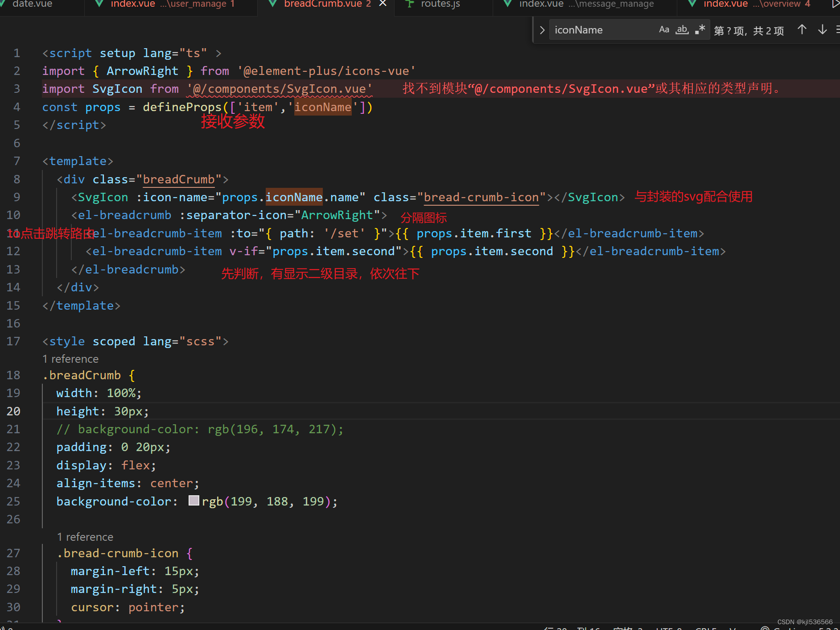Click closing </div> tag on line 14
The height and width of the screenshot is (630, 840).
pos(78,287)
